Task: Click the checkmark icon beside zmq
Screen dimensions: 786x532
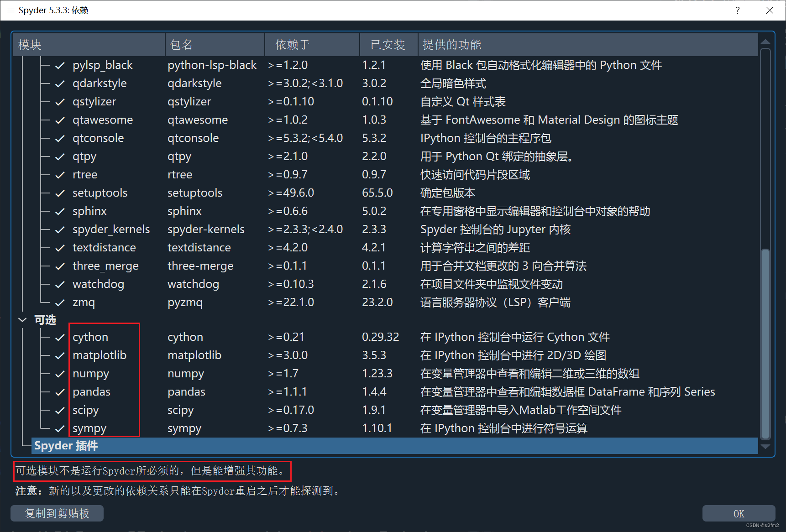Action: (60, 303)
